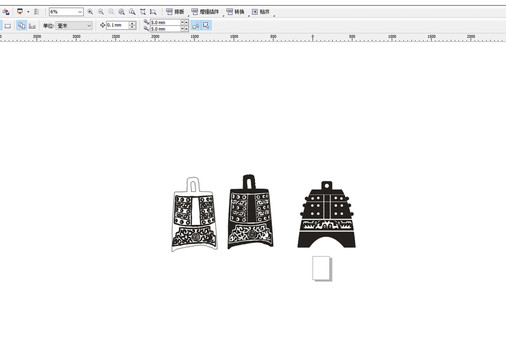Open the 转换 toolbar menu

[235, 12]
